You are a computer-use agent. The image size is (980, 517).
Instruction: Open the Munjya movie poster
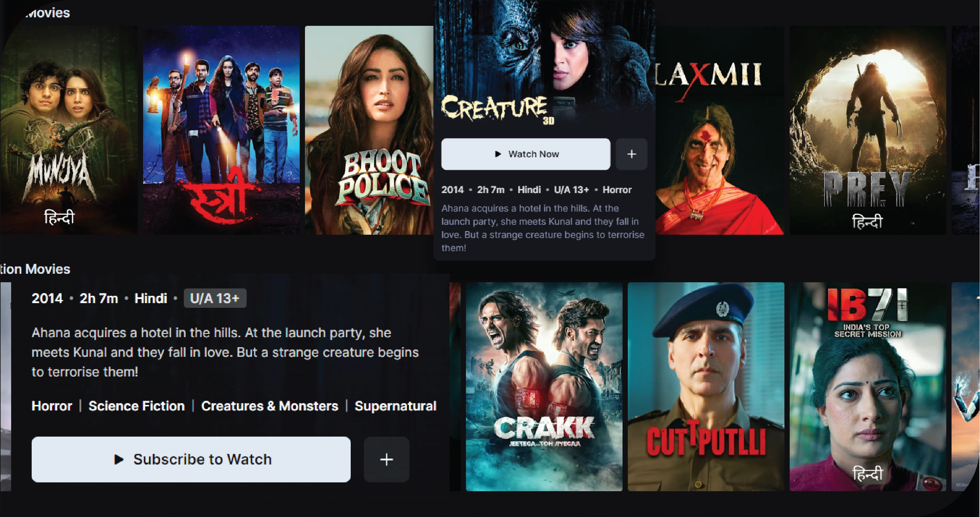(x=69, y=130)
